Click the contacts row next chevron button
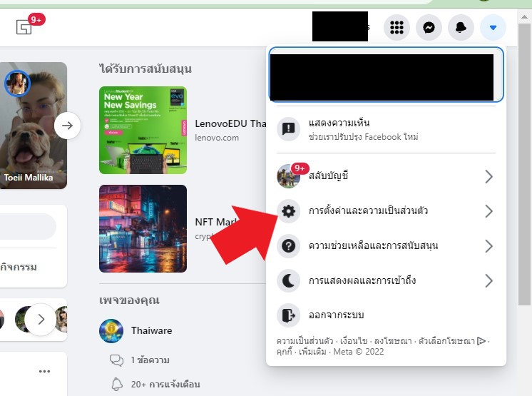This screenshot has width=532, height=396. [x=41, y=320]
